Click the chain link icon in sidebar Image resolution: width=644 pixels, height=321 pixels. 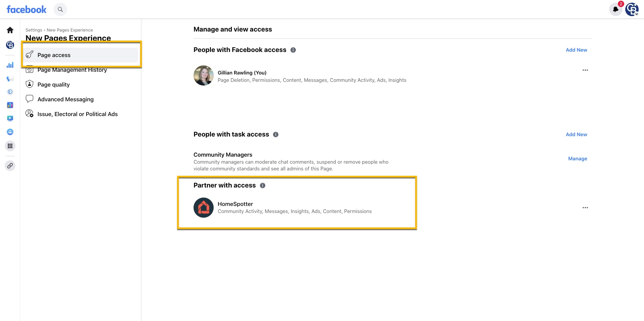click(10, 166)
